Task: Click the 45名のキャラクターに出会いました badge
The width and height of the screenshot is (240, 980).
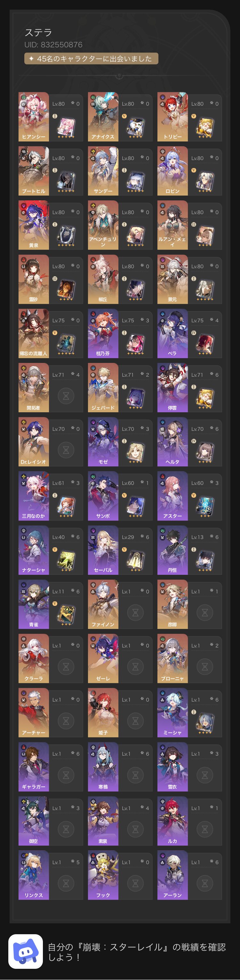Action: pos(91,59)
